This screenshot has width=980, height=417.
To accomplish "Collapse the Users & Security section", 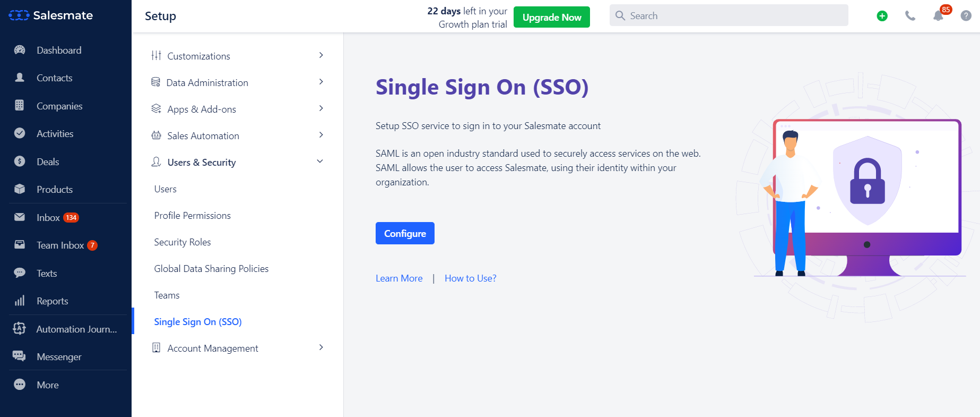I will point(238,162).
